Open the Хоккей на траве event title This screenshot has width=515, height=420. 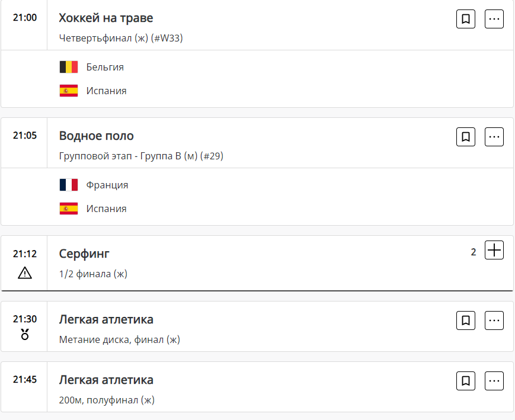[106, 18]
